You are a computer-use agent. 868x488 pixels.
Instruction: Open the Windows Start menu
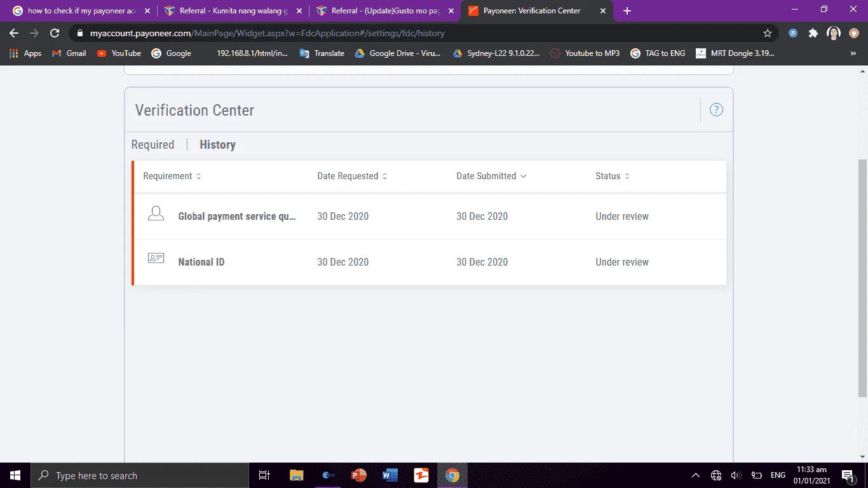pyautogui.click(x=15, y=475)
